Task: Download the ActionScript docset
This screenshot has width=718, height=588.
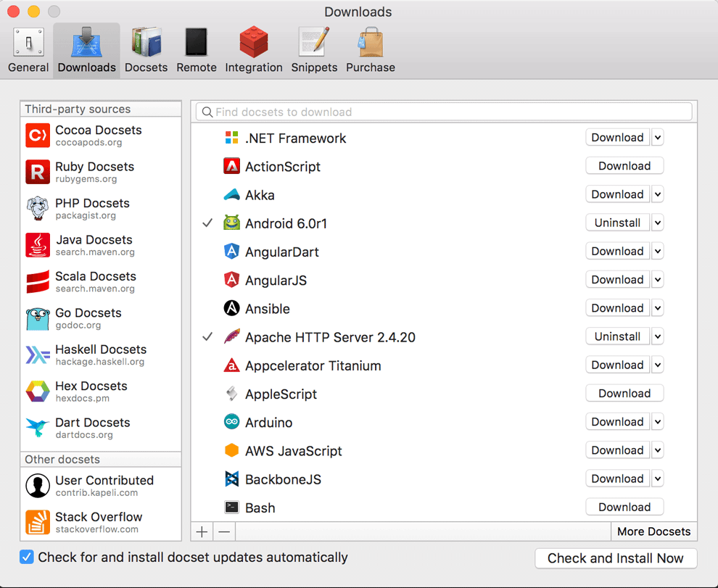Action: point(624,166)
